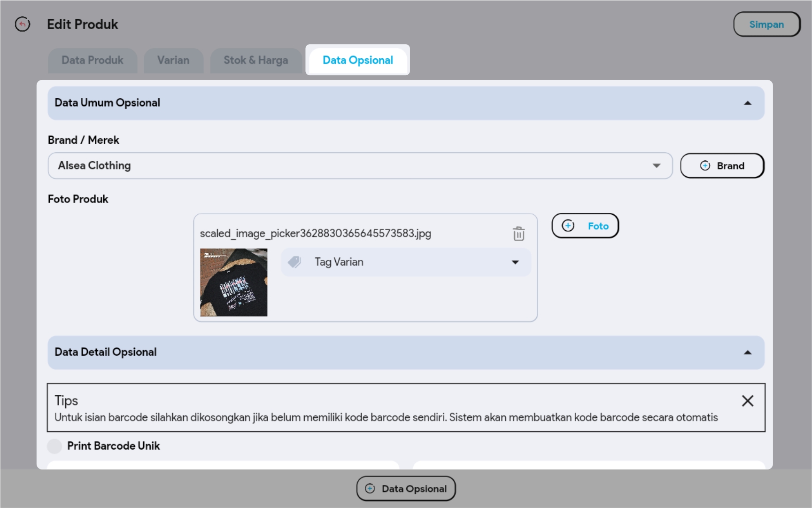Open the Brand / Merek dropdown Alsea Clothing
The image size is (812, 508).
[x=352, y=165]
